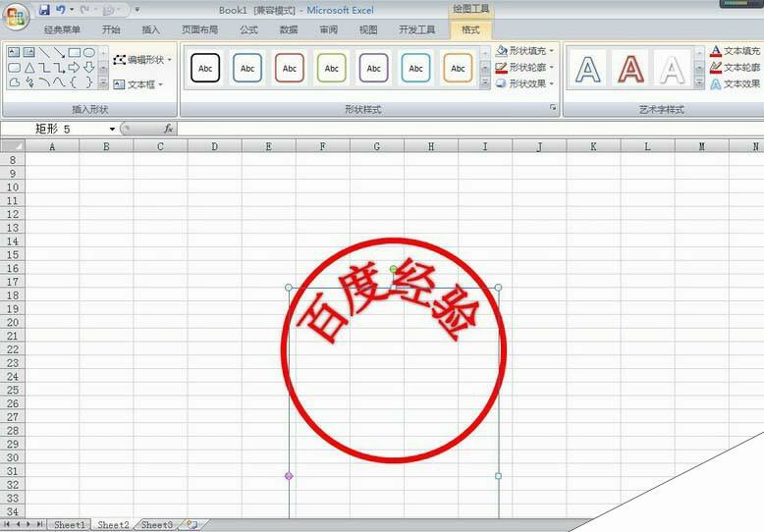Select the elbow connector shape
Viewport: 764px width, 532px height.
click(x=44, y=67)
